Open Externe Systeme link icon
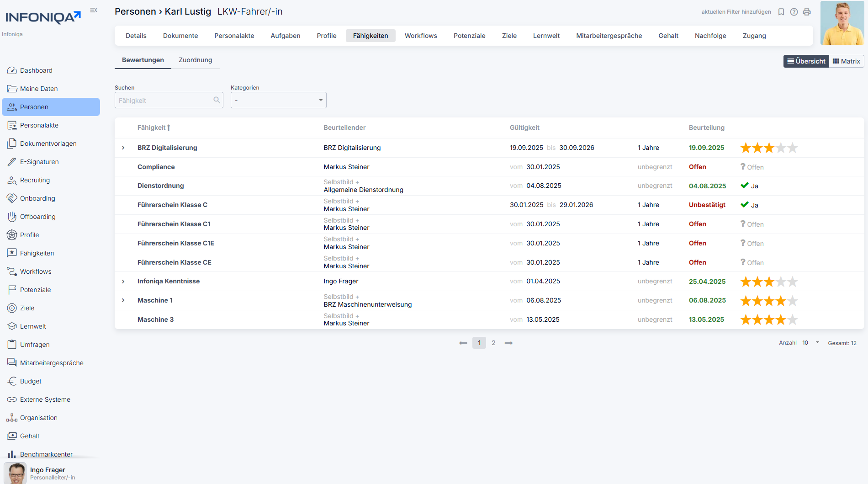 [x=12, y=399]
